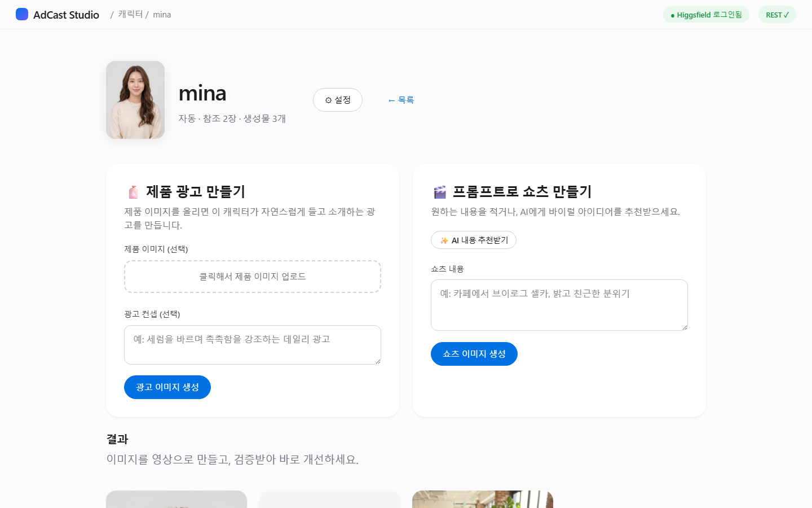The image size is (812, 508).
Task: Click the 제품 이미지 upload dropzone
Action: (x=253, y=277)
